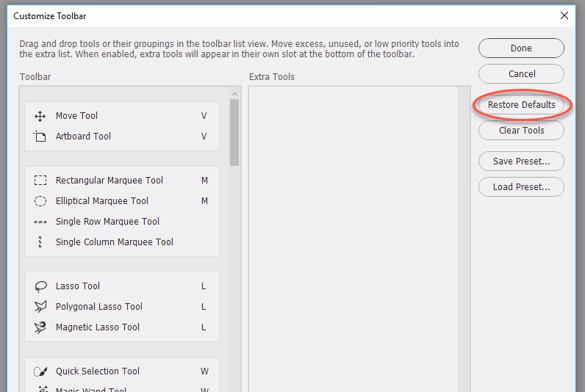Pick the Single Row Marquee Tool icon
This screenshot has height=392, width=585.
click(x=40, y=222)
